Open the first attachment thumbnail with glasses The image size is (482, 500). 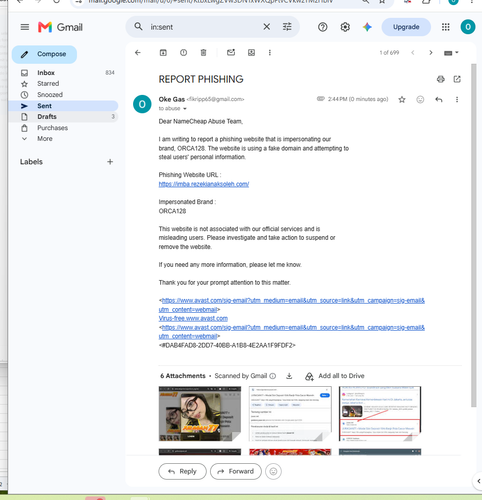(x=200, y=414)
